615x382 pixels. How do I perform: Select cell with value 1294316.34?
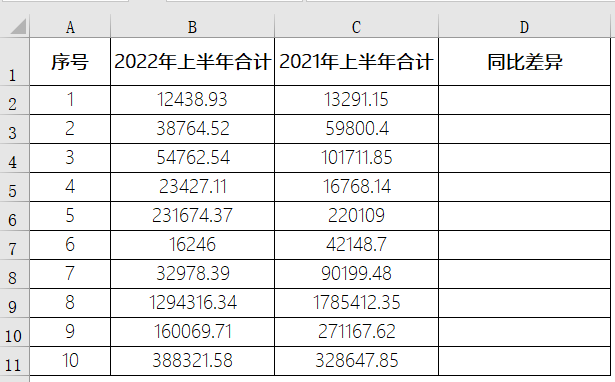click(192, 303)
